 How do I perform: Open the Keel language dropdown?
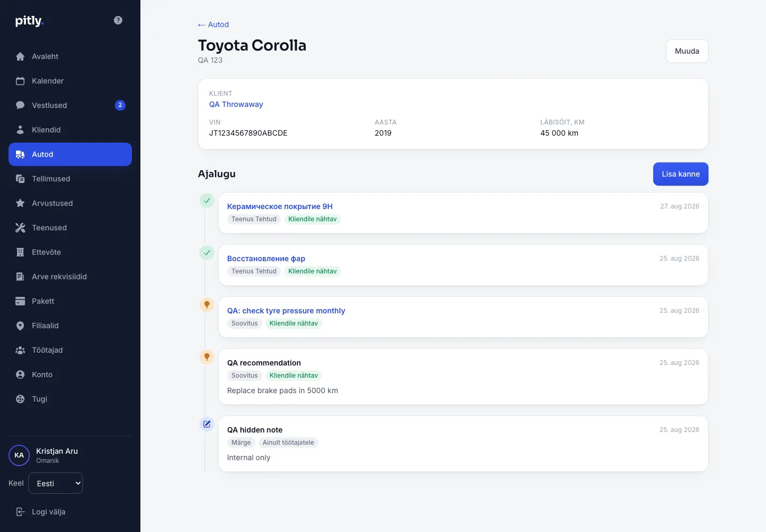(55, 483)
